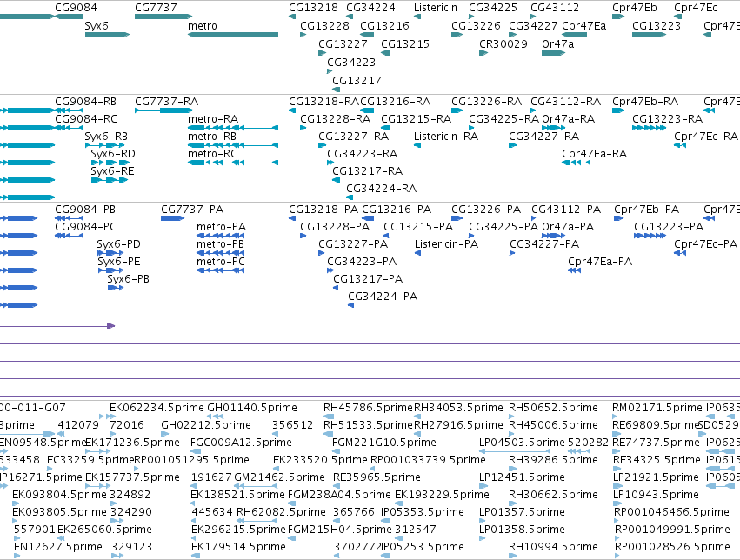Click the purple arrowhead ending the top purple line
Viewport: 740px width, 560px height.
(x=111, y=326)
